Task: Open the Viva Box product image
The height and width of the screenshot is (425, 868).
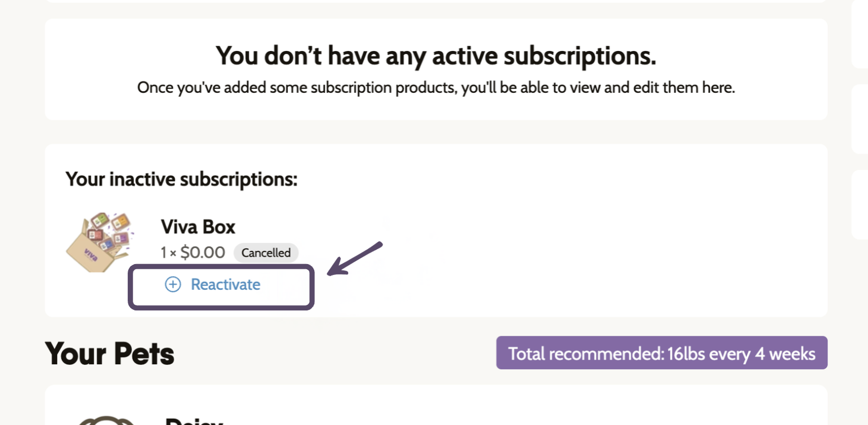Action: [98, 242]
